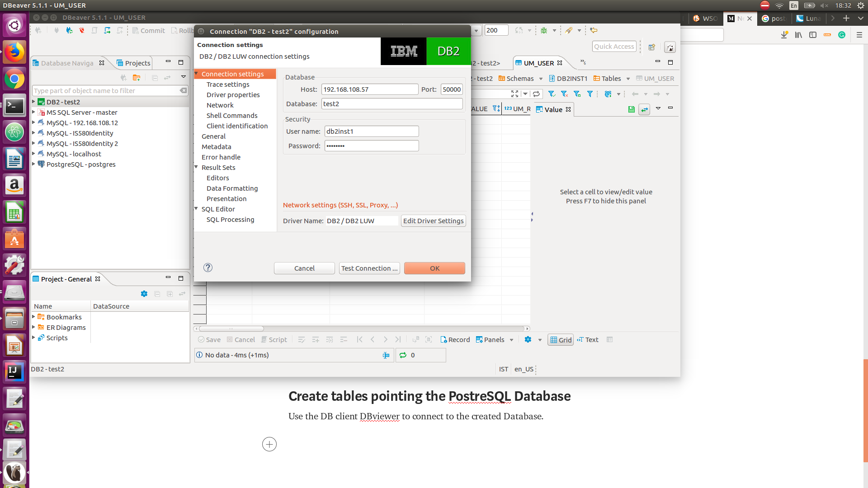Open the Tables breadcrumb dropdown arrow
Image resolution: width=868 pixels, height=488 pixels.
[x=628, y=79]
